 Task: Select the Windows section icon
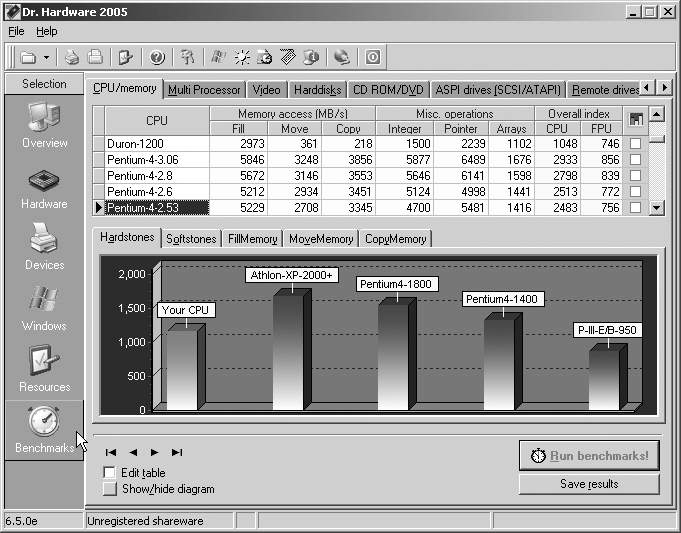click(x=44, y=303)
